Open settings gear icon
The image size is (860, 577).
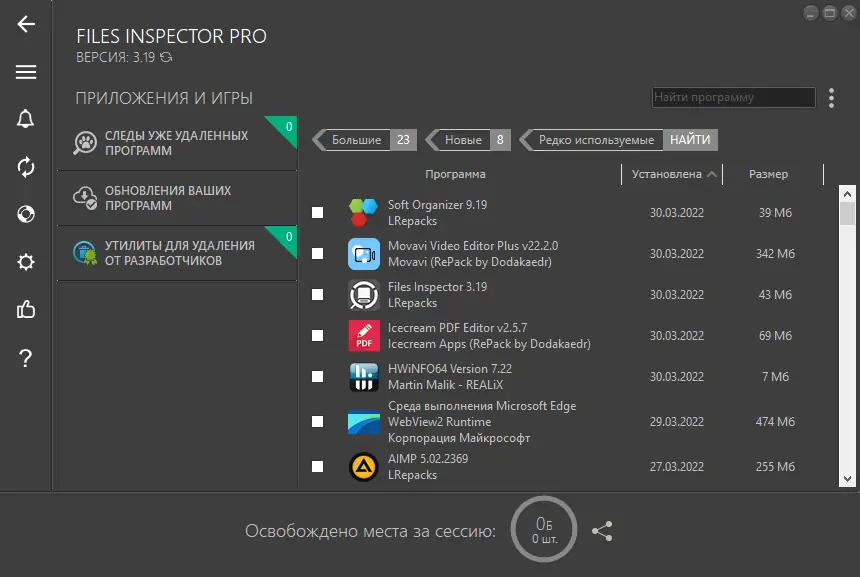[26, 262]
